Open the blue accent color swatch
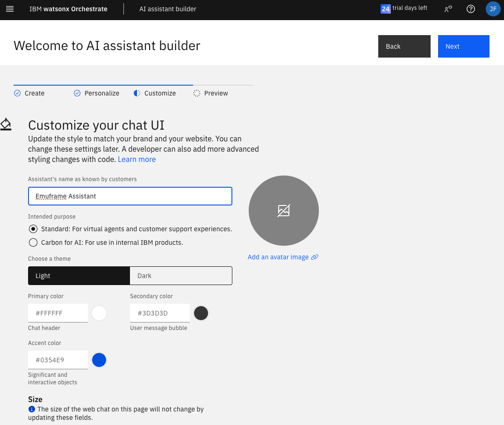 click(99, 360)
